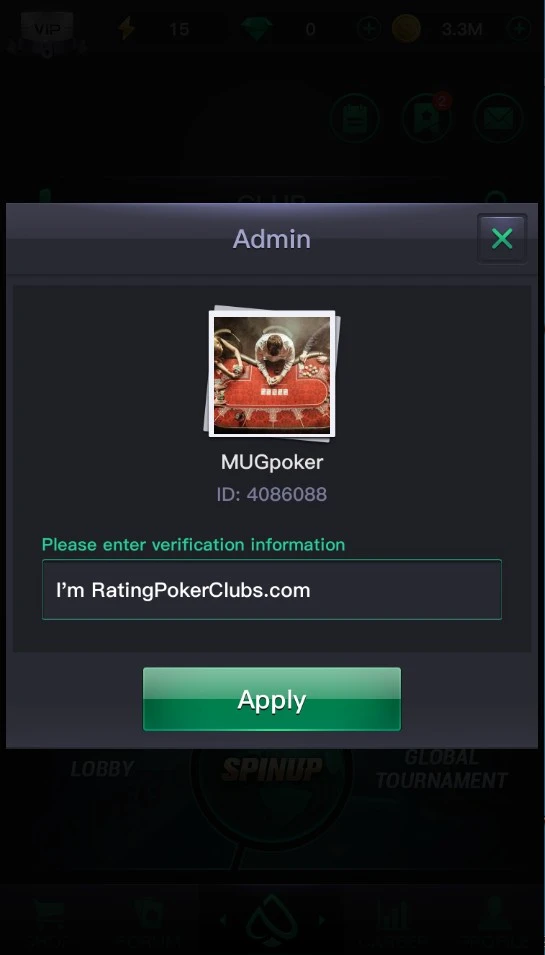Screen dimensions: 545x955
Task: Focus the verification information text field
Action: point(272,590)
